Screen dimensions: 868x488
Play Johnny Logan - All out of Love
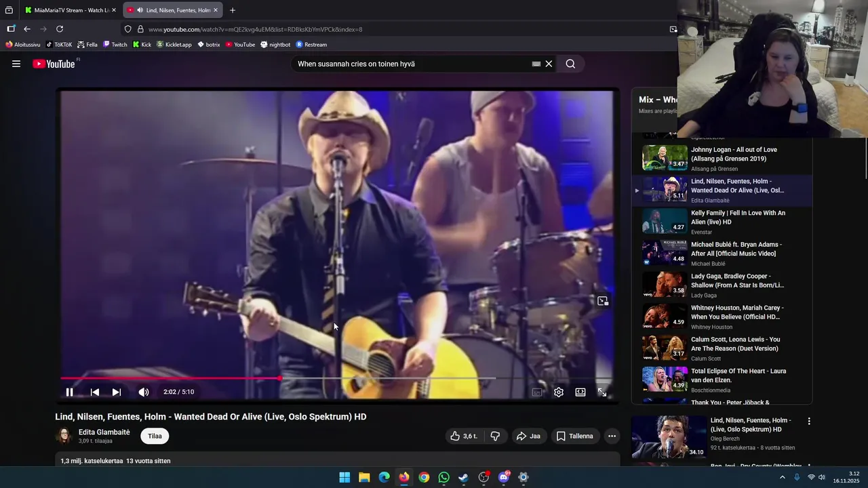click(722, 159)
